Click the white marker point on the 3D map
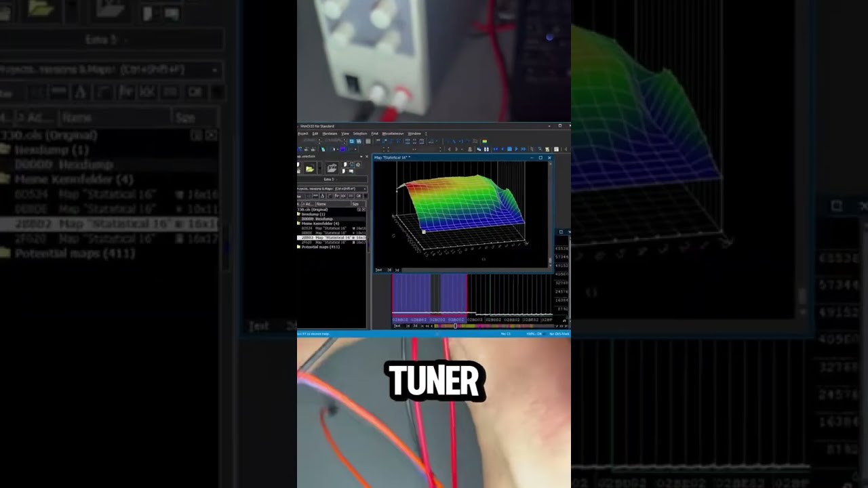 (x=424, y=232)
